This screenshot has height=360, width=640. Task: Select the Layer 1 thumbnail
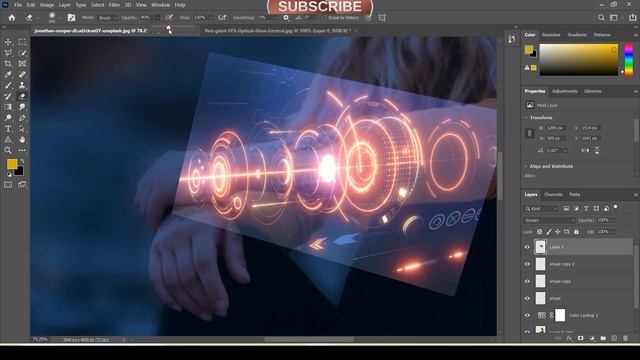point(540,247)
